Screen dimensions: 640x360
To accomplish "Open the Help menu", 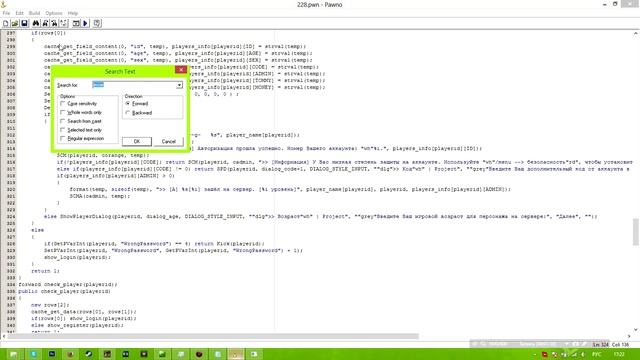I will (x=73, y=13).
